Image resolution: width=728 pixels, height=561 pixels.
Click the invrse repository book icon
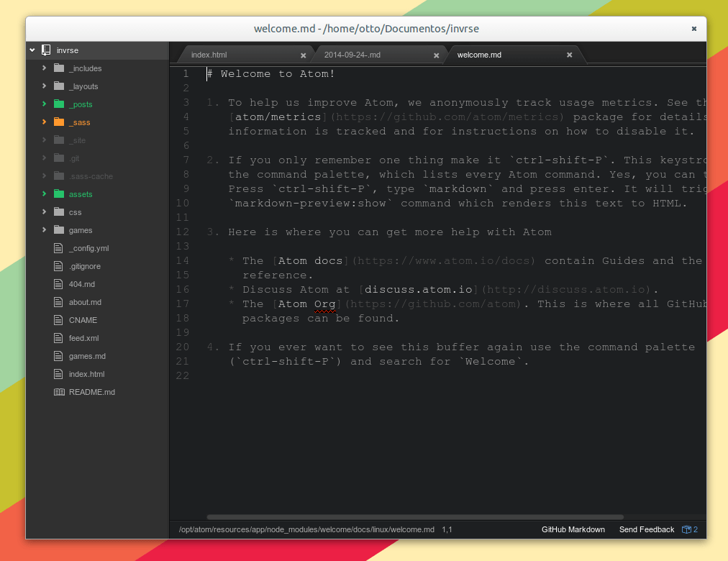pyautogui.click(x=46, y=50)
